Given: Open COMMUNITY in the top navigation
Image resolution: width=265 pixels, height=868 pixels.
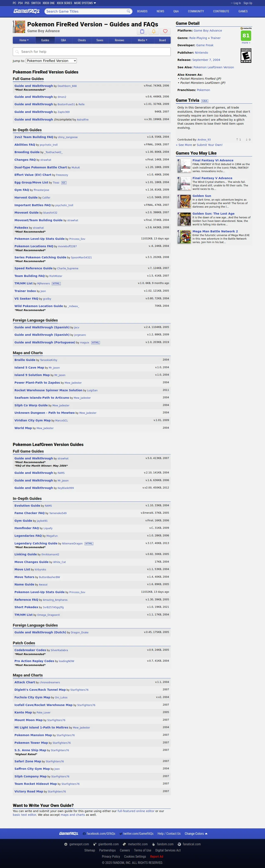Looking at the screenshot, I should pos(196,12).
